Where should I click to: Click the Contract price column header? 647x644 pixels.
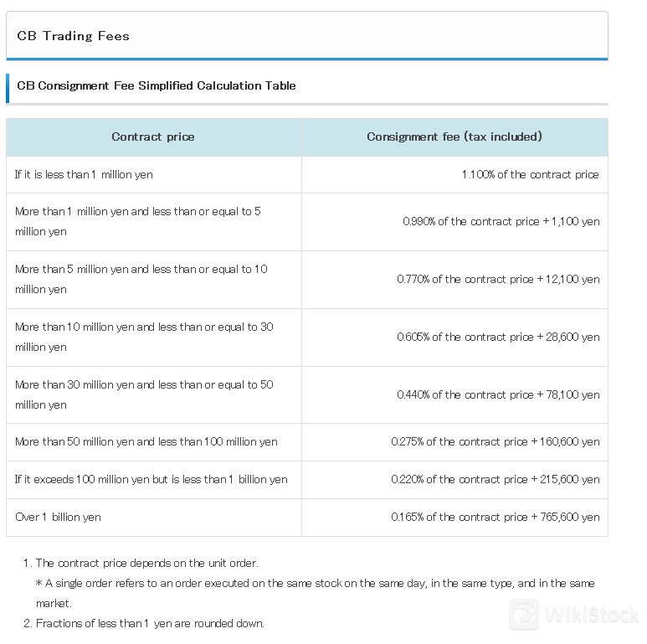pyautogui.click(x=153, y=137)
